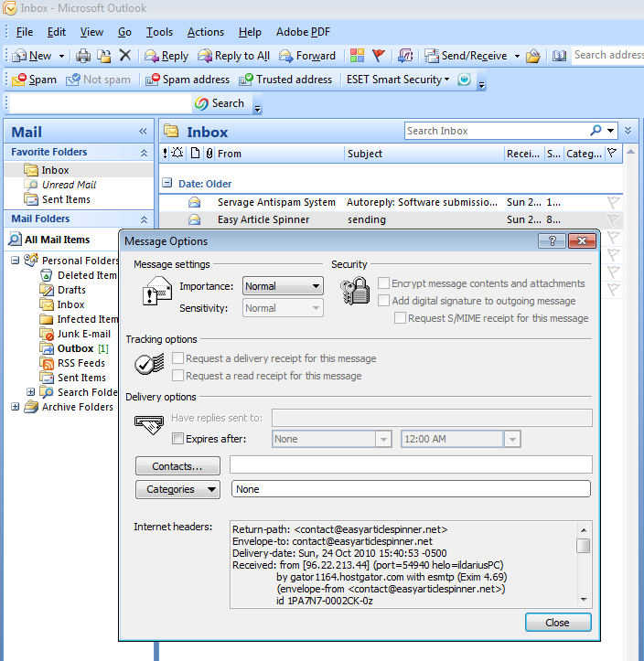Expand the Search Folders node

coord(30,392)
